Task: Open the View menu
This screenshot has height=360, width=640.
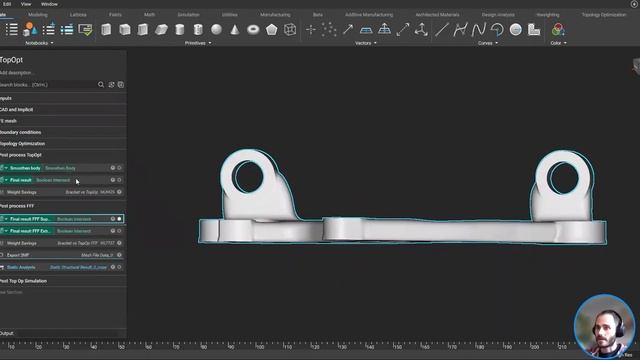Action: pyautogui.click(x=26, y=4)
